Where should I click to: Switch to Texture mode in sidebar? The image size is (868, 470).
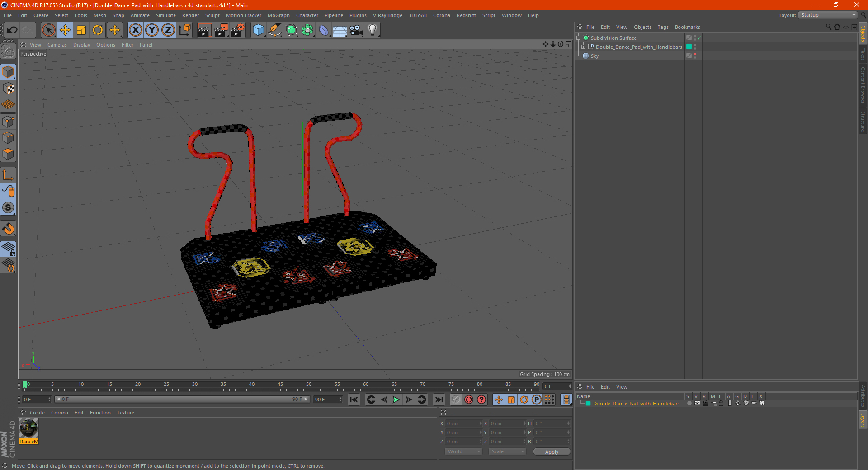[8, 89]
